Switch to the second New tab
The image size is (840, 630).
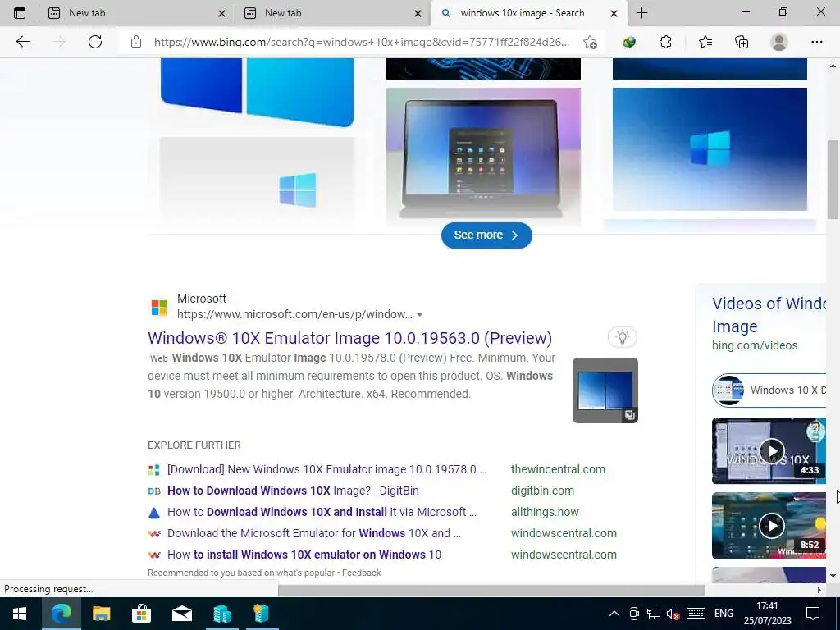(333, 13)
